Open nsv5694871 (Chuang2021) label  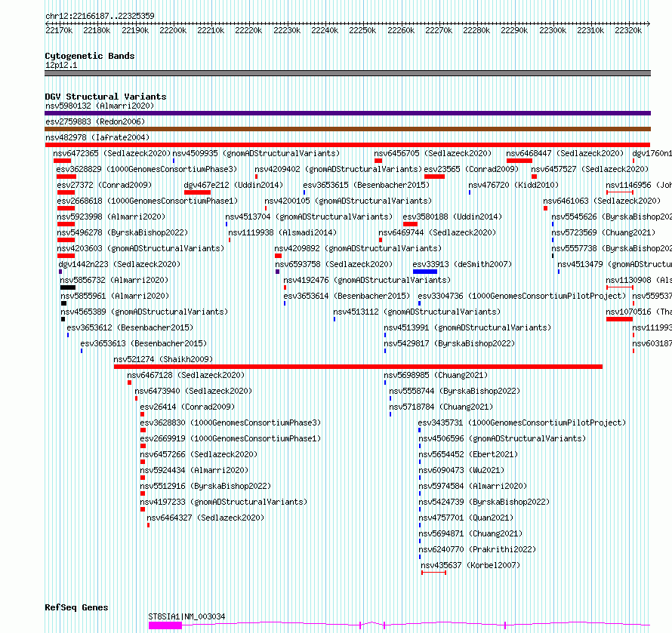(x=470, y=533)
